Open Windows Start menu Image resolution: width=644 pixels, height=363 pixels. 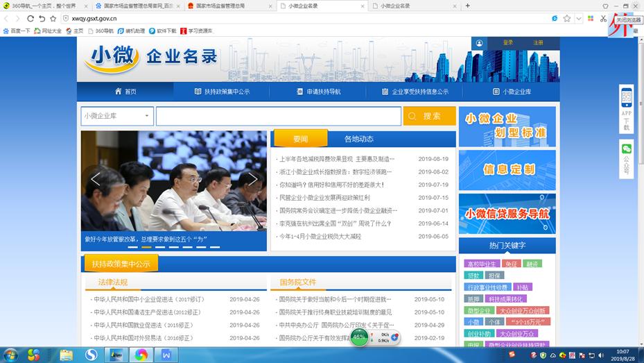click(x=10, y=355)
